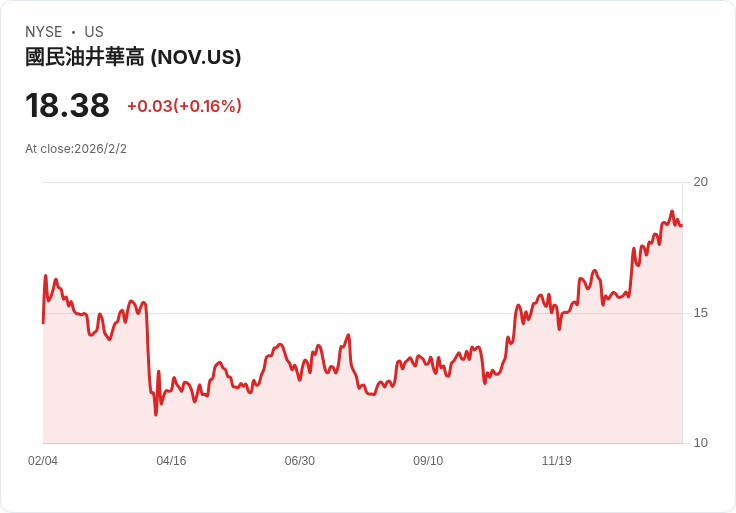Click the chart's highest peak near 19
Screen dimensions: 736x513
672,212
